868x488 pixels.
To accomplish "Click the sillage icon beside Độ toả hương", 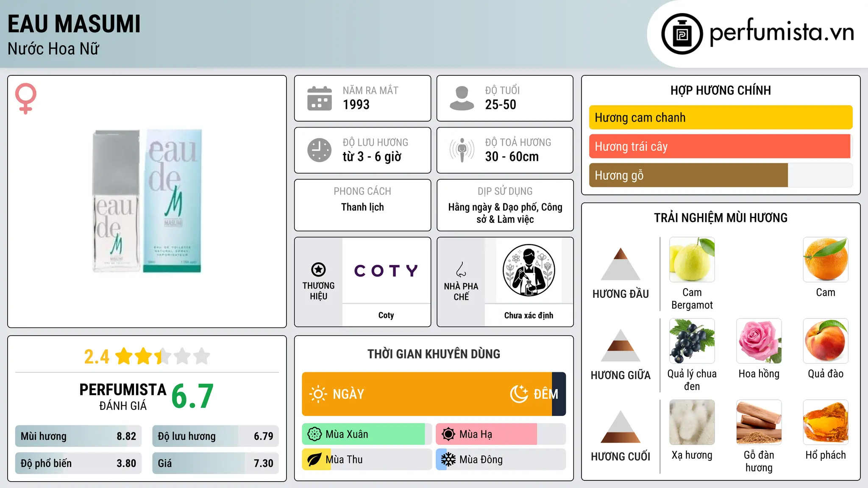I will click(x=462, y=150).
